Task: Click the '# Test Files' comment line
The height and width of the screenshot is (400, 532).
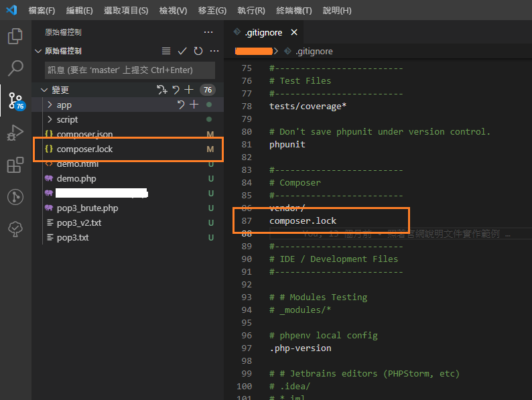Action: point(300,81)
